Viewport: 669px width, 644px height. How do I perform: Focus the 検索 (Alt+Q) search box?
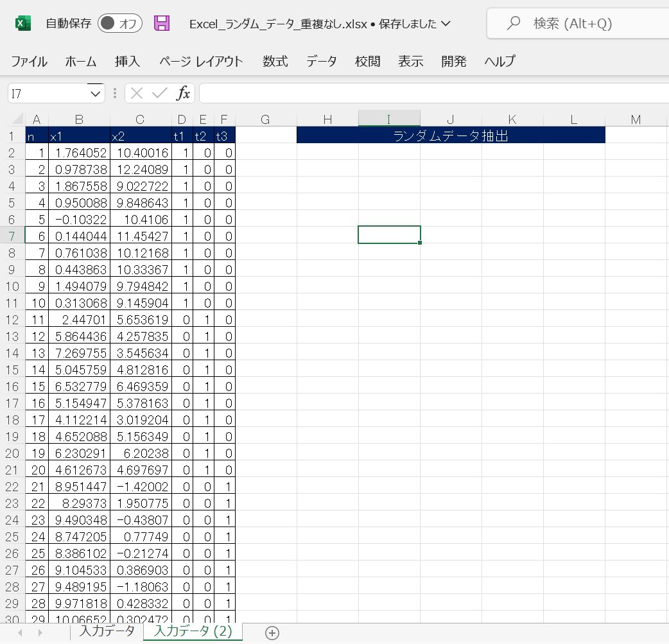(578, 23)
